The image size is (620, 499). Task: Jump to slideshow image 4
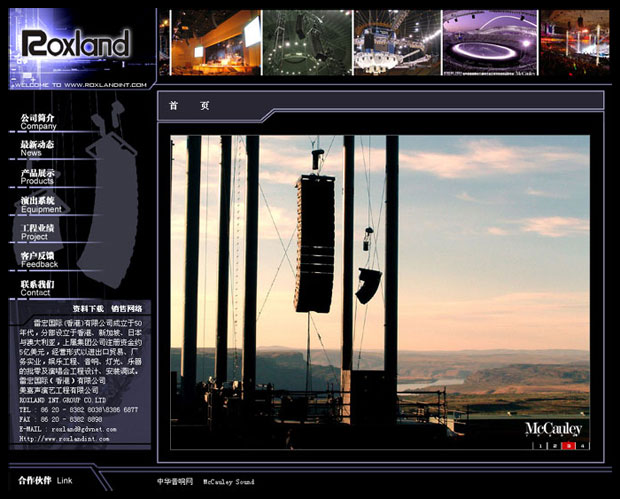pos(582,445)
